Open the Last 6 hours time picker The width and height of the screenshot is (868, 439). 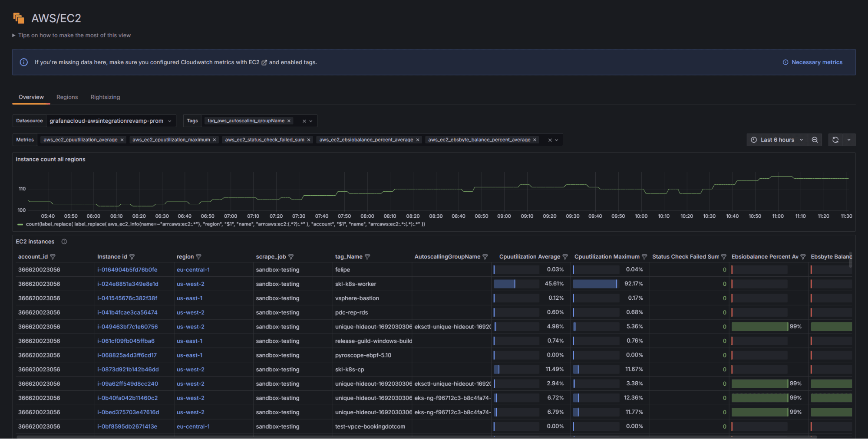(x=777, y=140)
